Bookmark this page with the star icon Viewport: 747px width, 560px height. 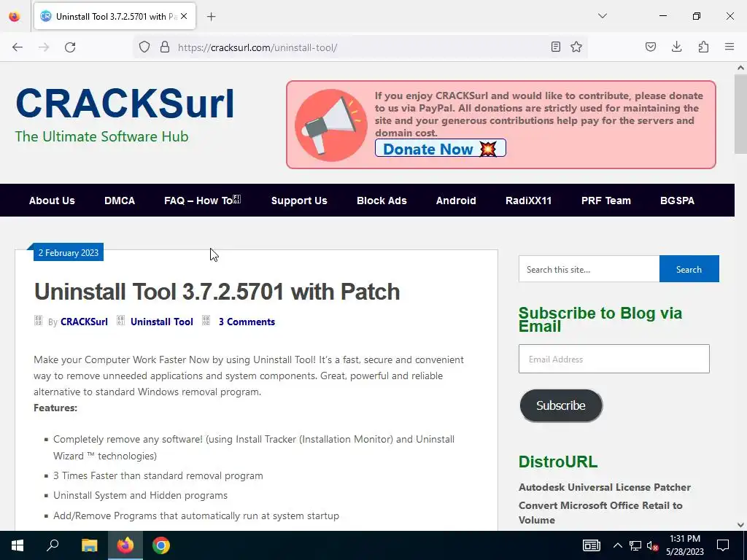coord(576,47)
